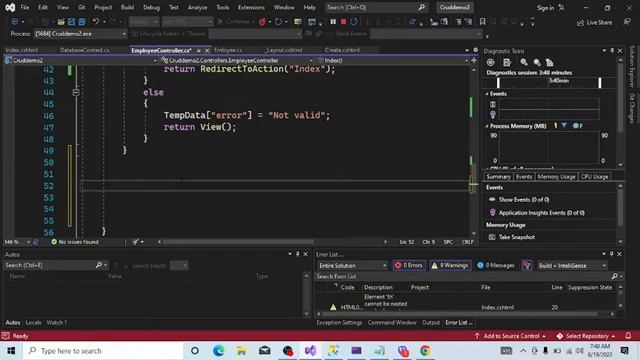Click the Open File folder icon
640x360 pixels.
[61, 22]
